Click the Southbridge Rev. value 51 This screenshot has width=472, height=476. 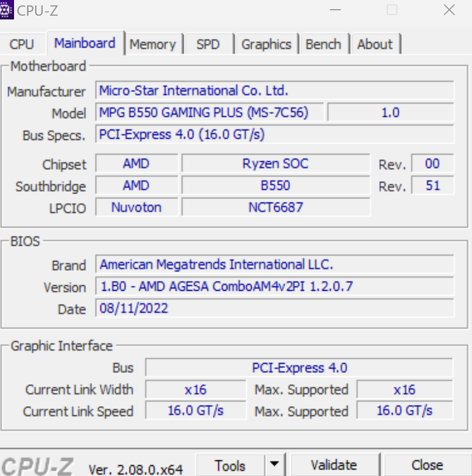432,185
